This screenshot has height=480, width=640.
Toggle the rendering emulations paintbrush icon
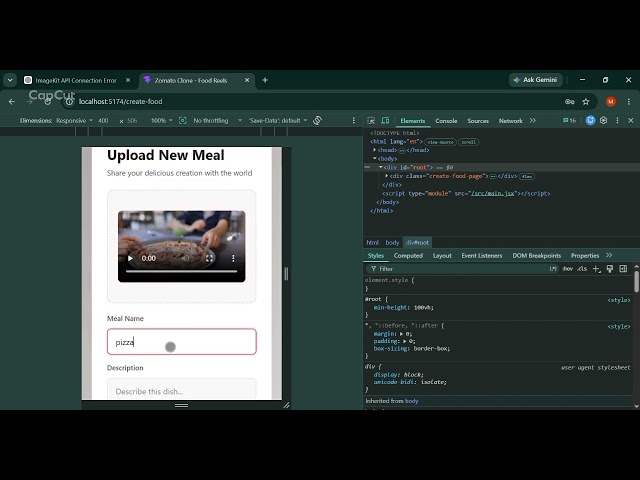[x=610, y=269]
